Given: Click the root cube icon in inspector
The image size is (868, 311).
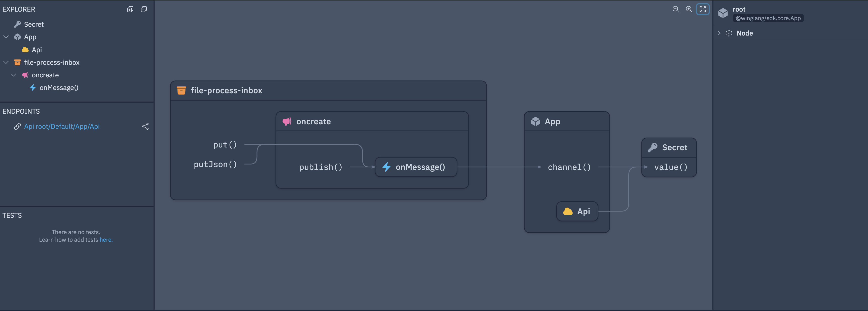Looking at the screenshot, I should click(x=723, y=13).
